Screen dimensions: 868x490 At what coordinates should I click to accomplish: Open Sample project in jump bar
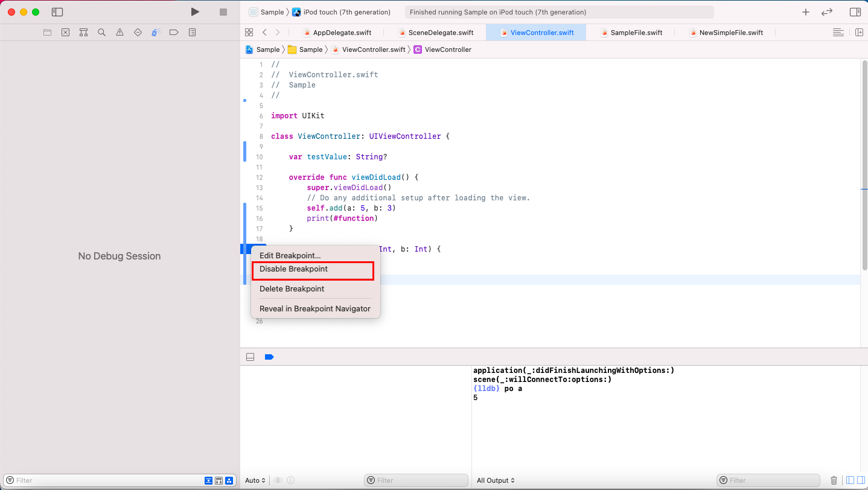pos(263,49)
